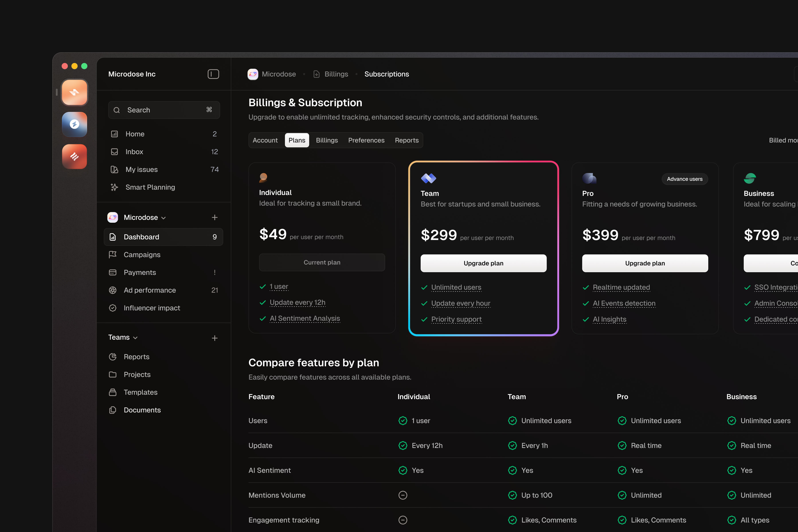Open Smart Planning
Image resolution: width=798 pixels, height=532 pixels.
(x=150, y=187)
